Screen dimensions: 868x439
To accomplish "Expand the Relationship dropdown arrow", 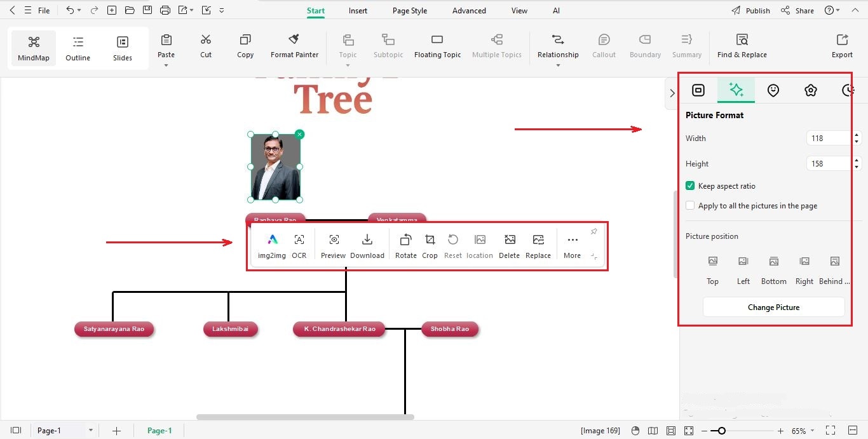I will click(x=558, y=65).
